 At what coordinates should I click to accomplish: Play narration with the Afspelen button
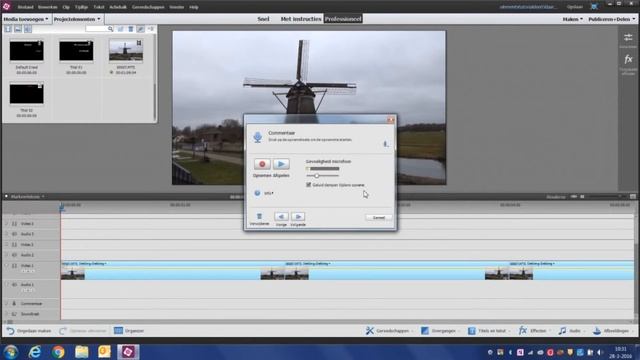(281, 164)
